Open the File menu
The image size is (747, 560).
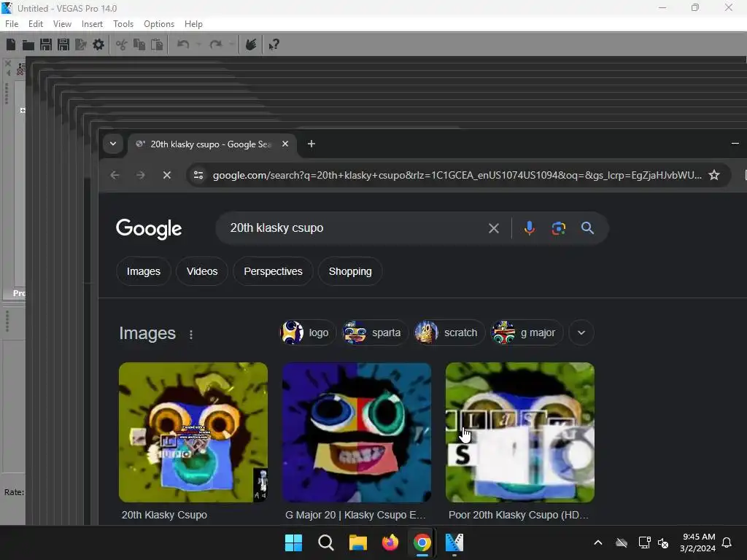pyautogui.click(x=12, y=24)
